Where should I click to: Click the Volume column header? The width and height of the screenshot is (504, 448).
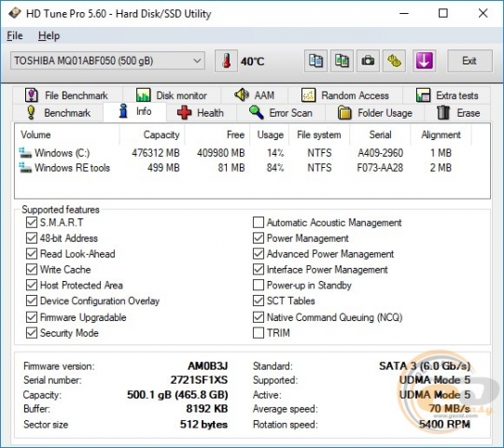(x=67, y=134)
